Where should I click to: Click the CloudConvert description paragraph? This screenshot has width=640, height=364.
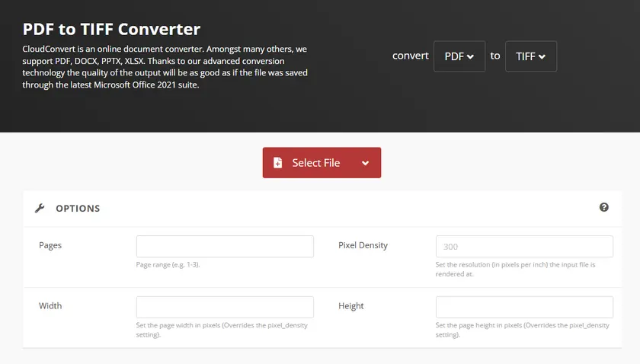165,67
